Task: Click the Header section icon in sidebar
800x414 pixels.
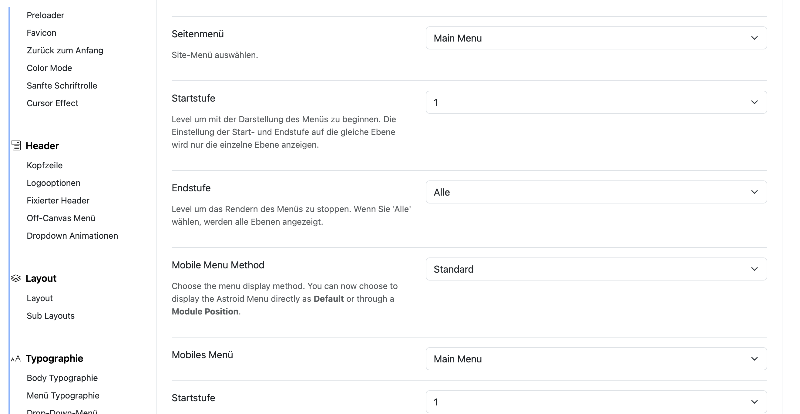Action: click(15, 145)
